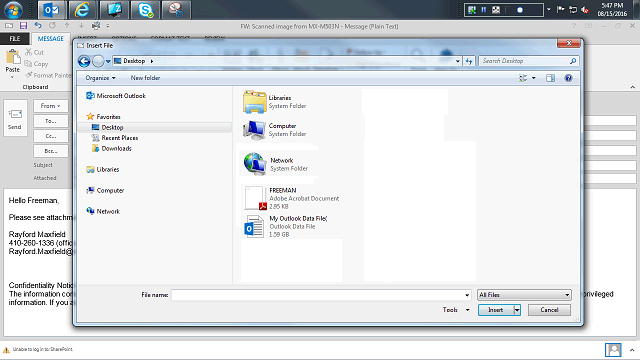The height and width of the screenshot is (360, 640).
Task: Click the Send button
Action: click(x=15, y=118)
